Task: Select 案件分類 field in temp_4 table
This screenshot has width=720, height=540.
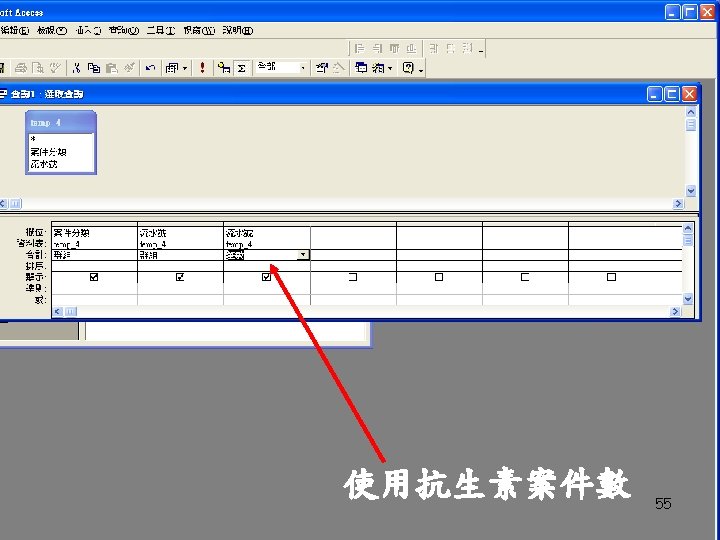Action: [48, 152]
